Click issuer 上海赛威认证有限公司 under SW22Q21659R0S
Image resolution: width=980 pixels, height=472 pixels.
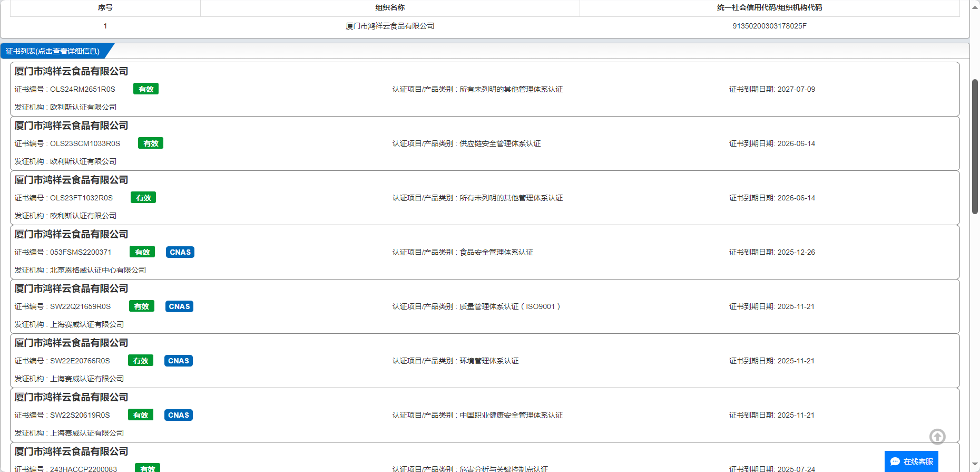click(x=87, y=324)
